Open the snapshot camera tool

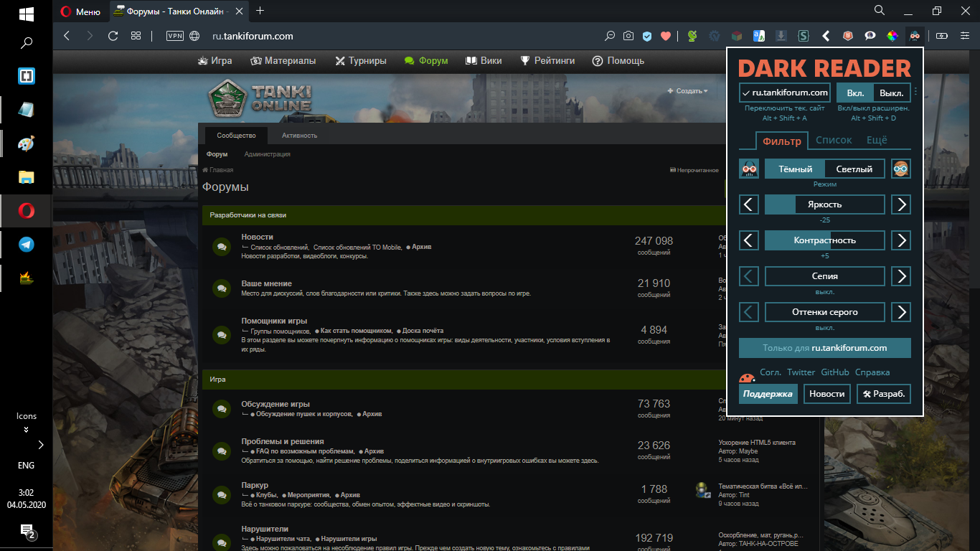click(628, 36)
